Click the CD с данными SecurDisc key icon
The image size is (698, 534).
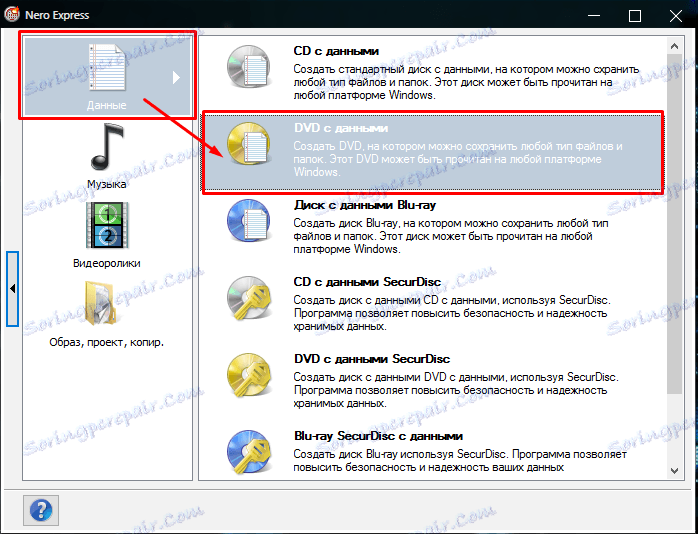(248, 298)
